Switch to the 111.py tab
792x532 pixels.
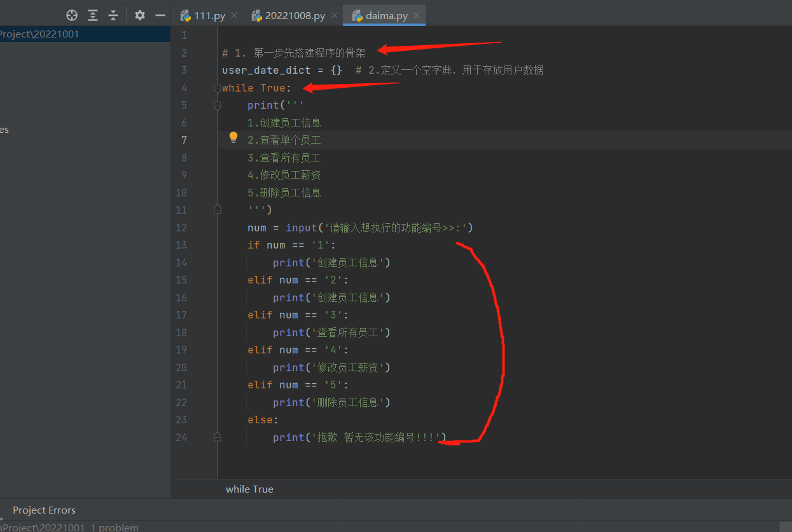coord(210,16)
